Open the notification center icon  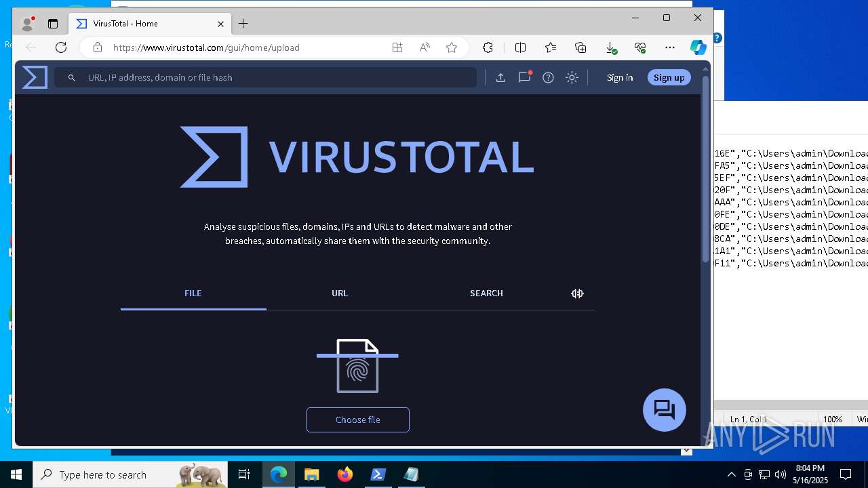(x=846, y=474)
